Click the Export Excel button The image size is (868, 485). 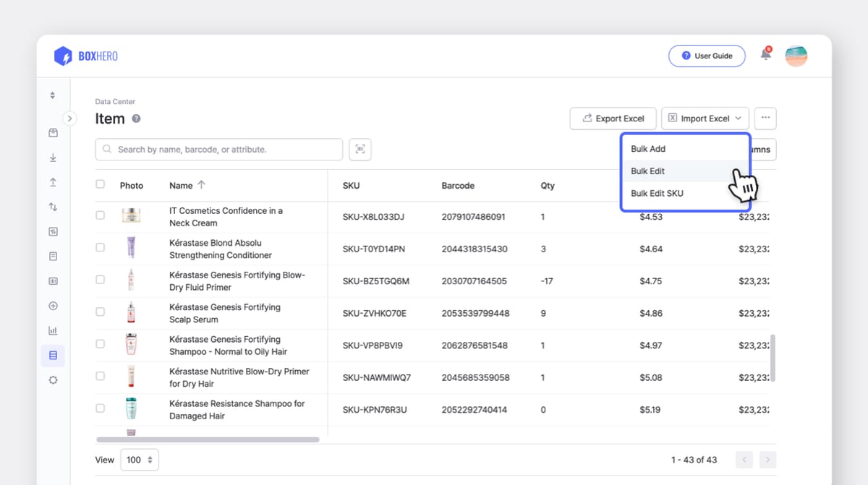click(613, 118)
